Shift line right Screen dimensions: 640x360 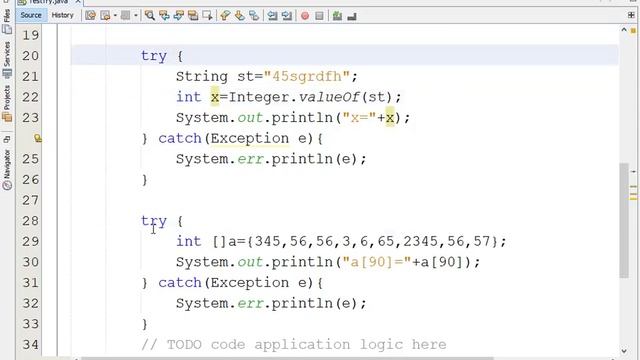click(x=287, y=16)
